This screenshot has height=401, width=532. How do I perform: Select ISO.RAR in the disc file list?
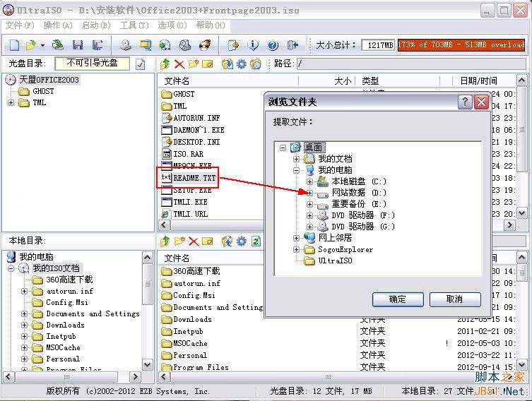(x=189, y=154)
